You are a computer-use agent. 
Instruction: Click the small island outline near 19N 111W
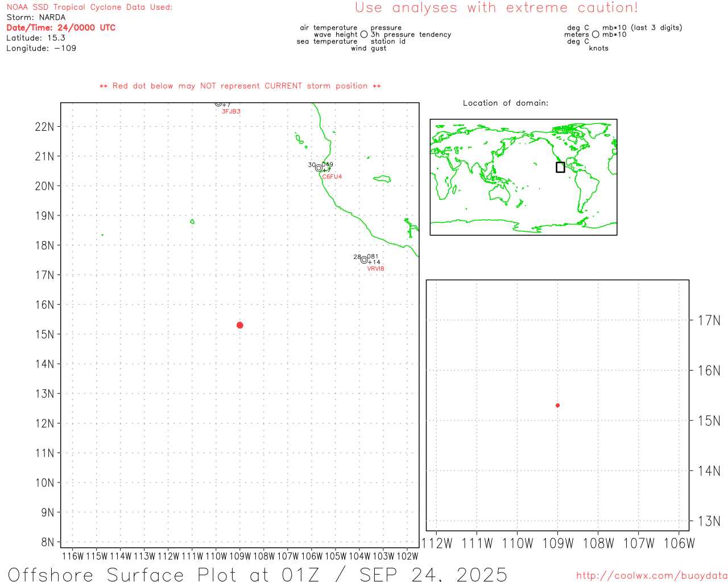[x=192, y=222]
